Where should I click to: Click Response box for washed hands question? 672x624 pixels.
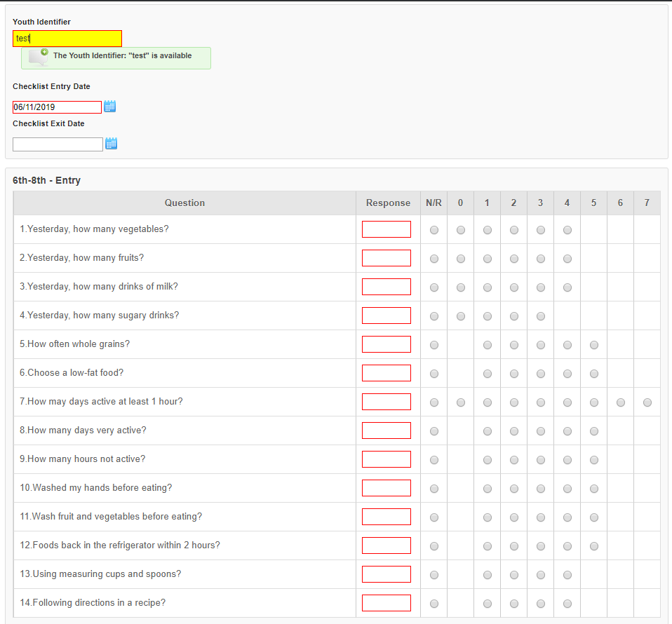[386, 487]
